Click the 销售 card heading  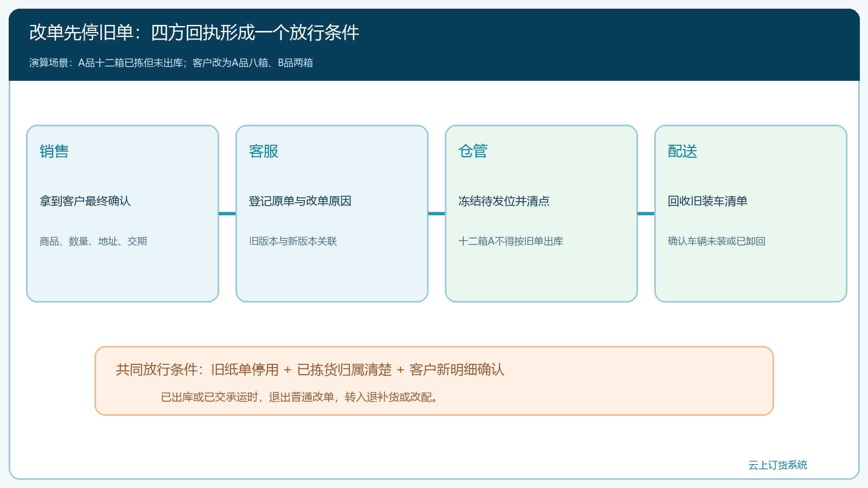pos(54,151)
